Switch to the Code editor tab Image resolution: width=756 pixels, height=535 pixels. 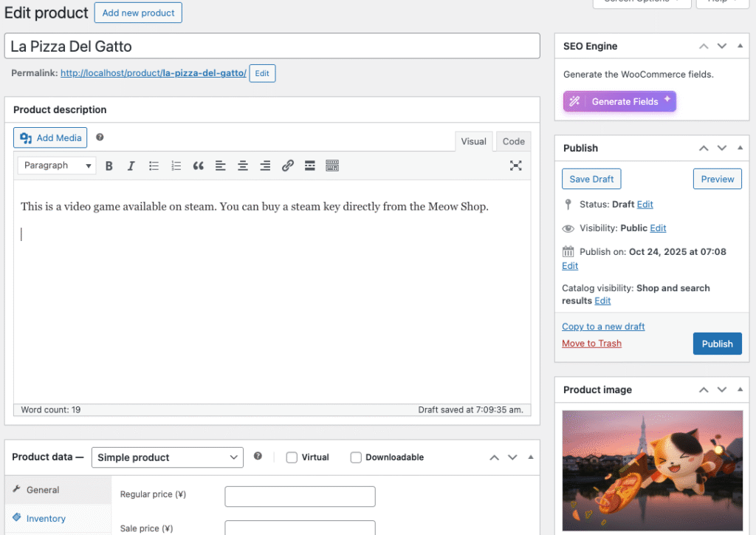pos(513,141)
